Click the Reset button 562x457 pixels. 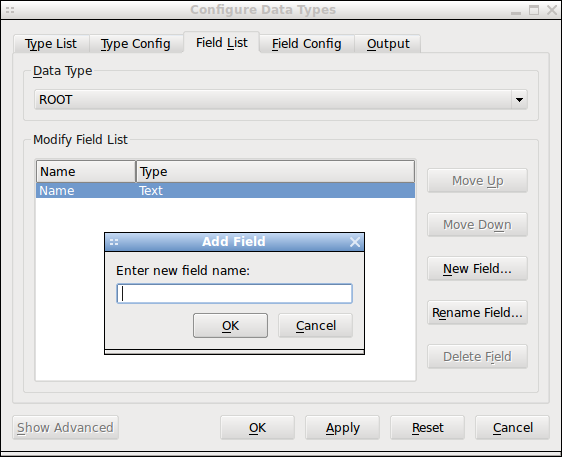tap(427, 428)
